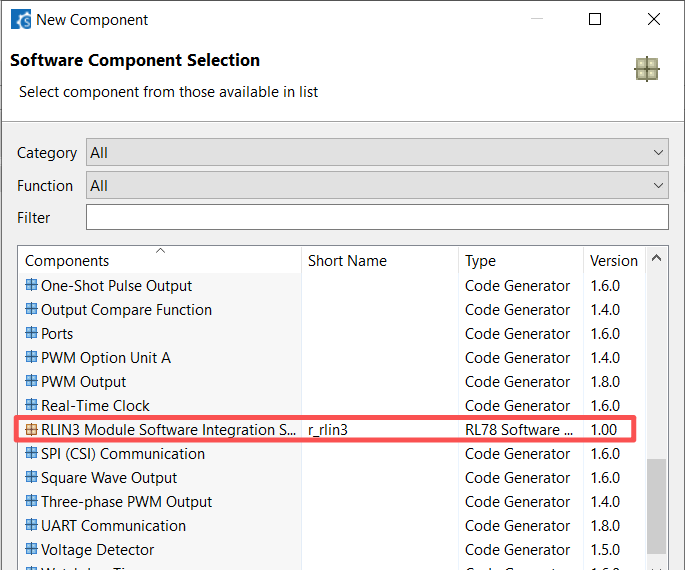Click the Voltage Detector component icon
Viewport: 685px width, 570px height.
[31, 550]
